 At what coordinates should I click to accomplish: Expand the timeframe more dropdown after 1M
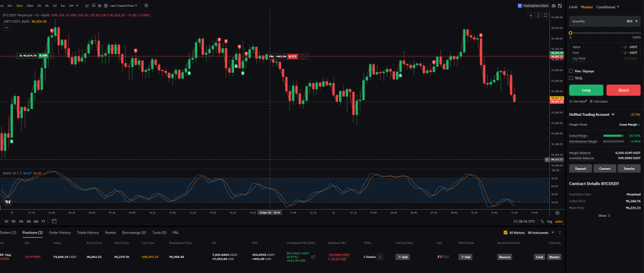(x=77, y=5)
